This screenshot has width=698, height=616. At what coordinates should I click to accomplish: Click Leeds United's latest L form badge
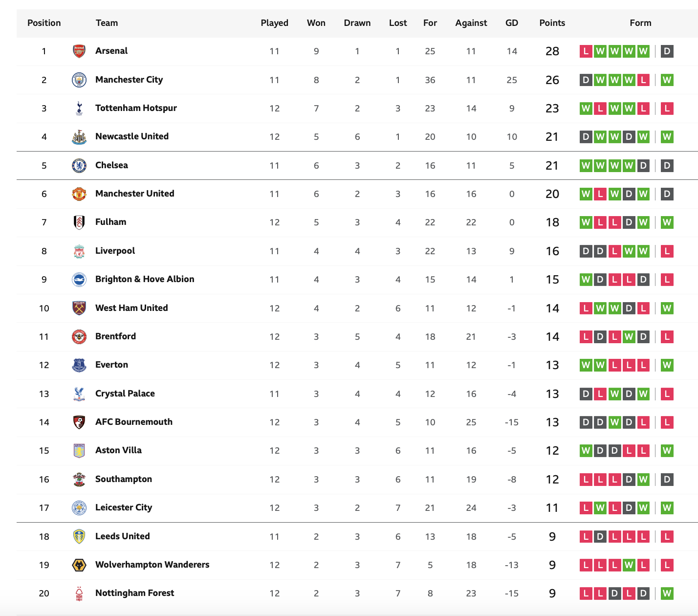pyautogui.click(x=667, y=536)
